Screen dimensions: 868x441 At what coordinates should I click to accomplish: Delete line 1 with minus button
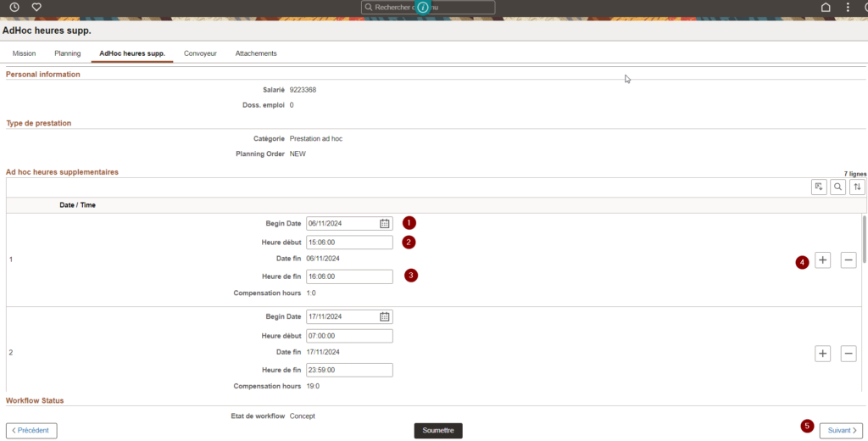tap(849, 260)
